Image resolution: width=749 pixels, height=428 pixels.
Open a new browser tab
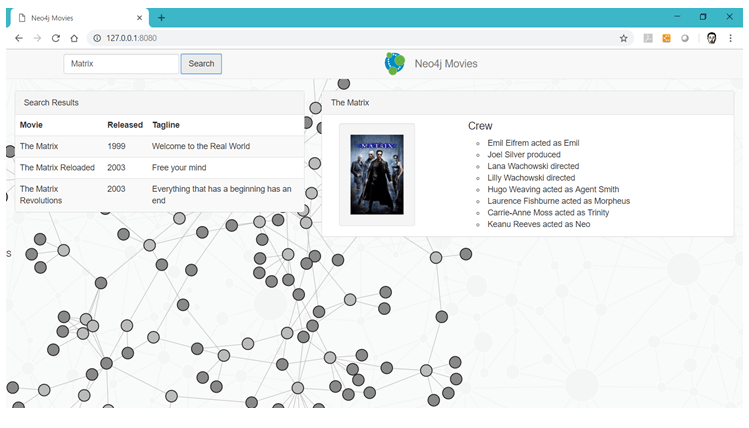click(x=161, y=18)
